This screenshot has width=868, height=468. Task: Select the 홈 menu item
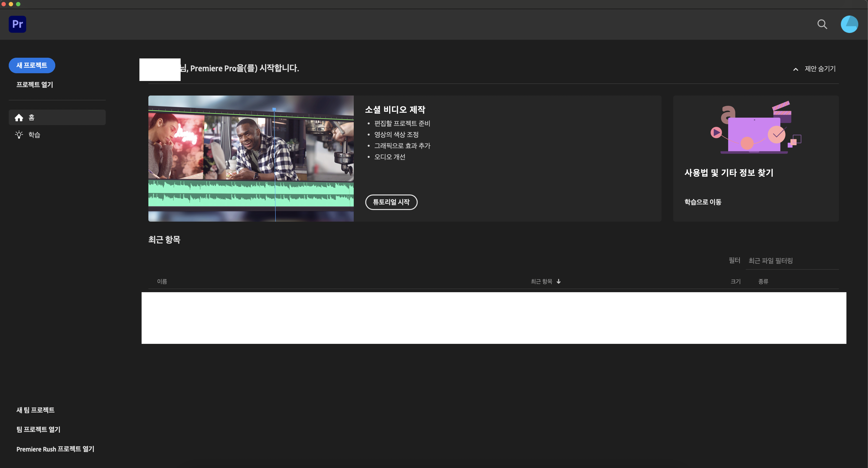pyautogui.click(x=57, y=117)
